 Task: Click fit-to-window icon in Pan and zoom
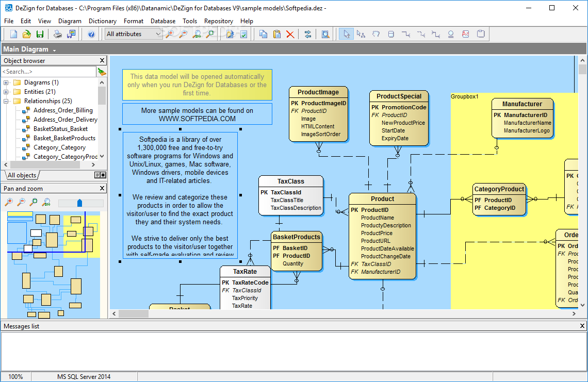(x=34, y=203)
